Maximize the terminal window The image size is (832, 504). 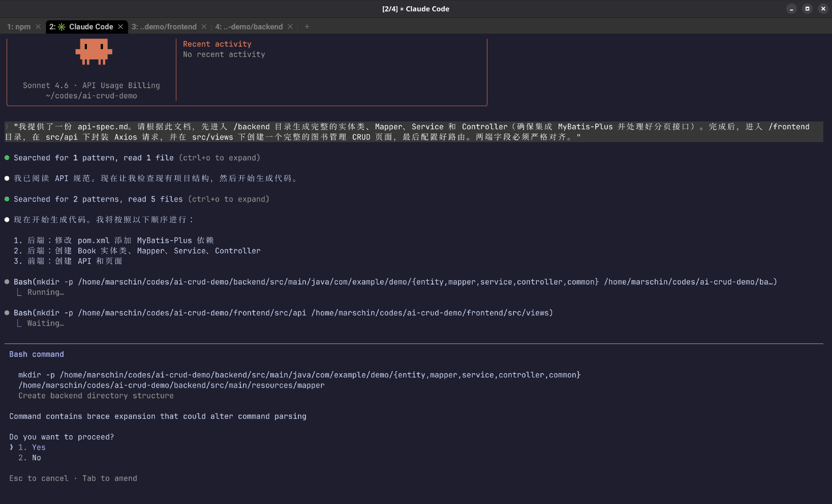(x=807, y=9)
